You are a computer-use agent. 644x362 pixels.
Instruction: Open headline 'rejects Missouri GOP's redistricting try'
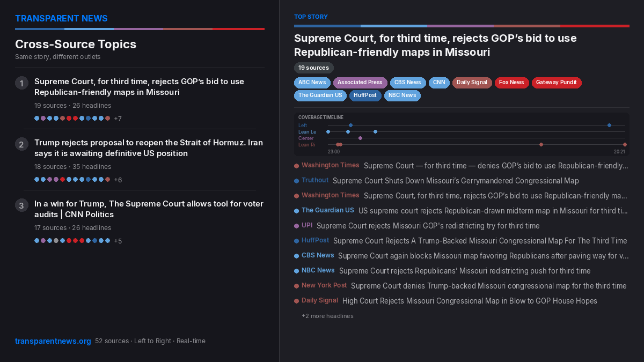point(428,226)
